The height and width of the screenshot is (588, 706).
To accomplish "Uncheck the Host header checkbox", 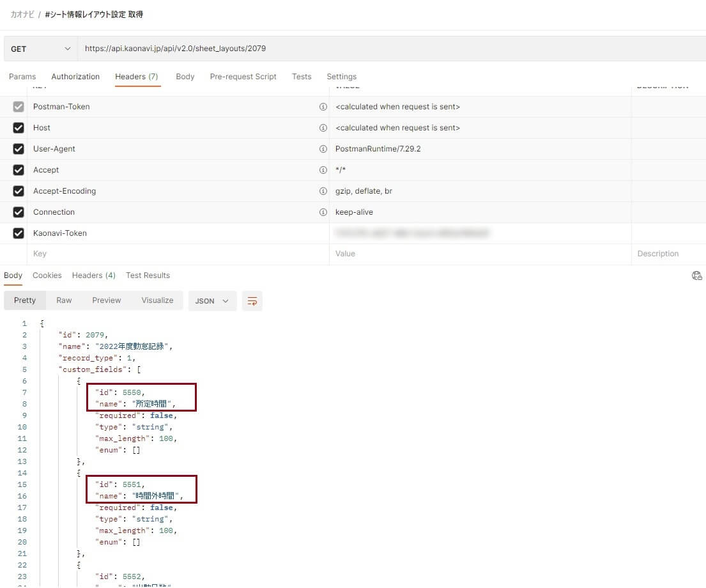I will pos(19,128).
